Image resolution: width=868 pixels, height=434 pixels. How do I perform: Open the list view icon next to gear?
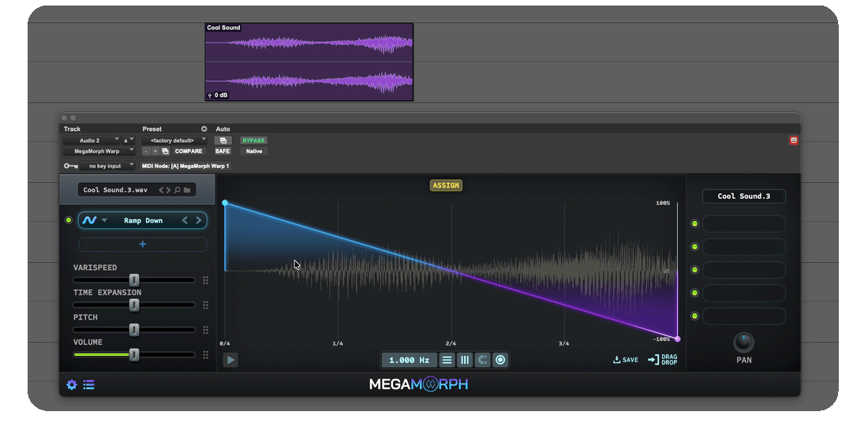click(89, 385)
